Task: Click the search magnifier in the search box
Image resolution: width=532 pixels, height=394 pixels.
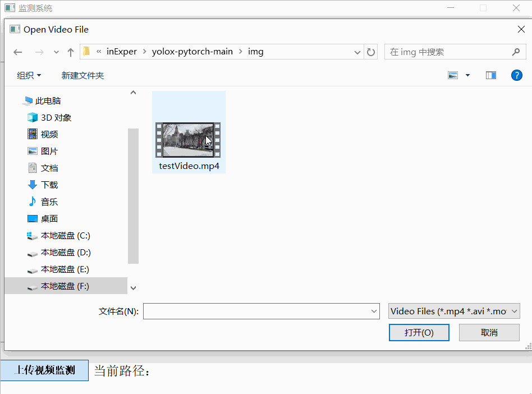Action: point(516,52)
